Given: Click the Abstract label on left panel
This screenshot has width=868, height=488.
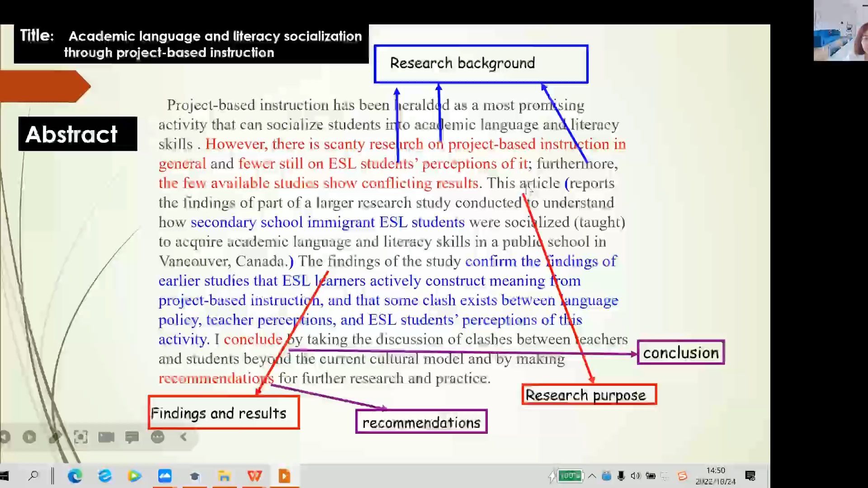Looking at the screenshot, I should [71, 133].
